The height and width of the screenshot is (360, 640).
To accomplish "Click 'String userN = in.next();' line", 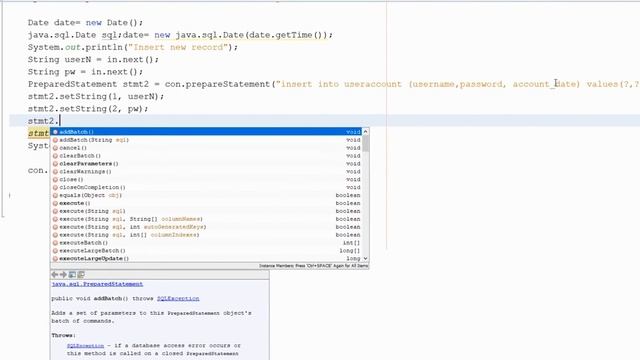I will pyautogui.click(x=93, y=60).
